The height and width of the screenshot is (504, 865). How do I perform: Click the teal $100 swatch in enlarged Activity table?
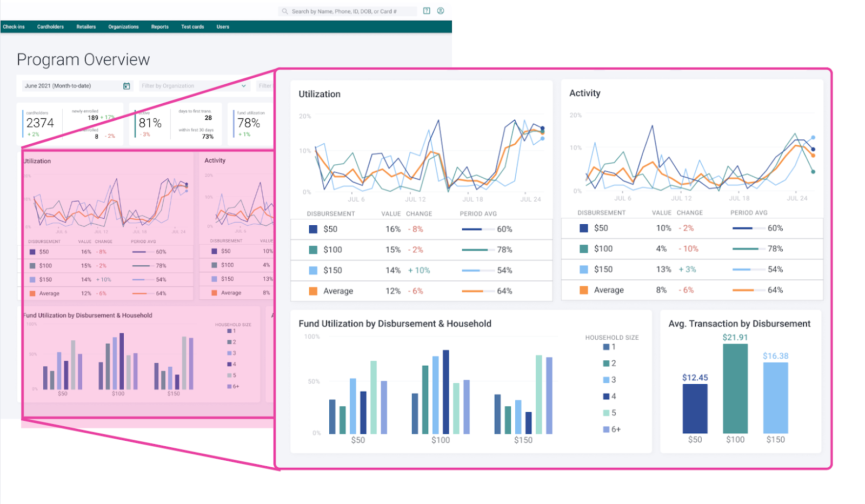pos(584,248)
